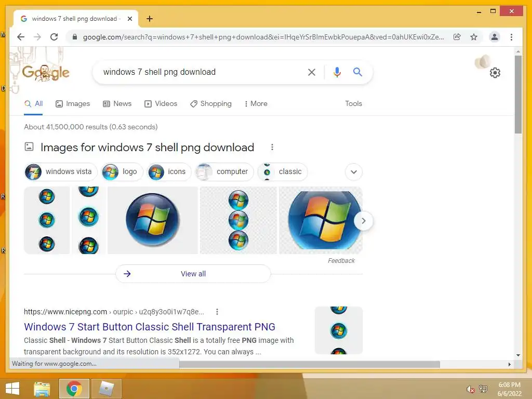This screenshot has width=532, height=399.
Task: Open Google quick settings gear icon
Action: (x=495, y=73)
